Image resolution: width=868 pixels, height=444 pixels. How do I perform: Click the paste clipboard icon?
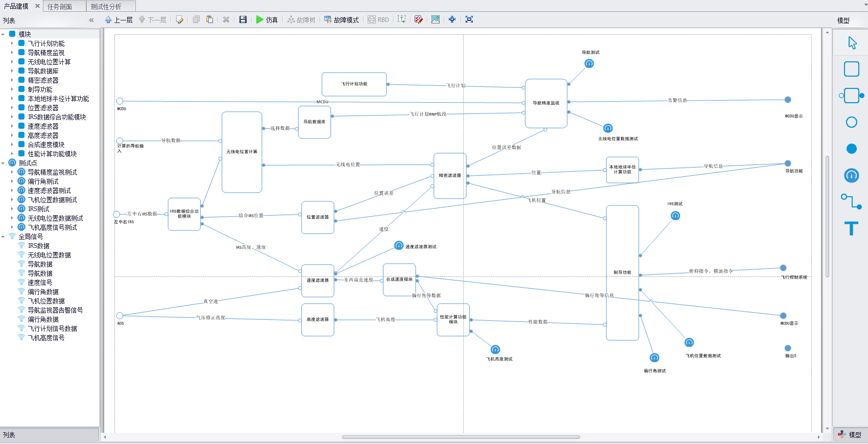(x=209, y=19)
